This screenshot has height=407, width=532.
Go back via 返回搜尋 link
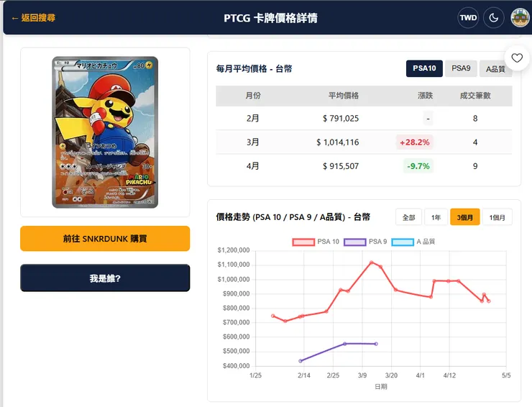[33, 18]
